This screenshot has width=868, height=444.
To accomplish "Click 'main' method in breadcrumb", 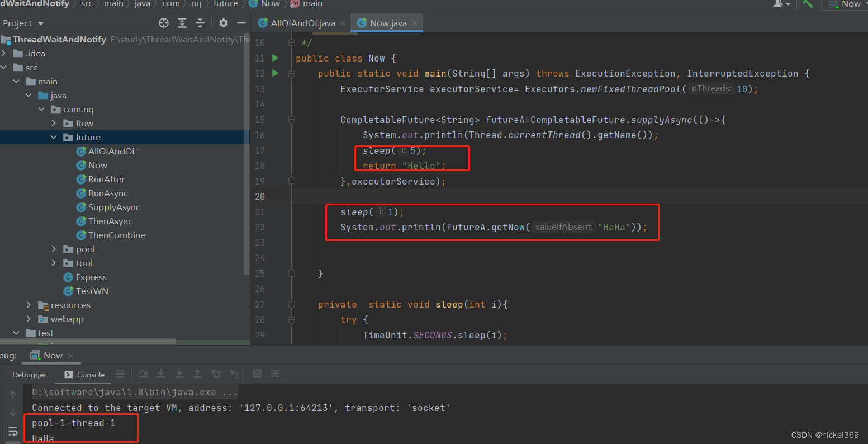I will 307,4.
